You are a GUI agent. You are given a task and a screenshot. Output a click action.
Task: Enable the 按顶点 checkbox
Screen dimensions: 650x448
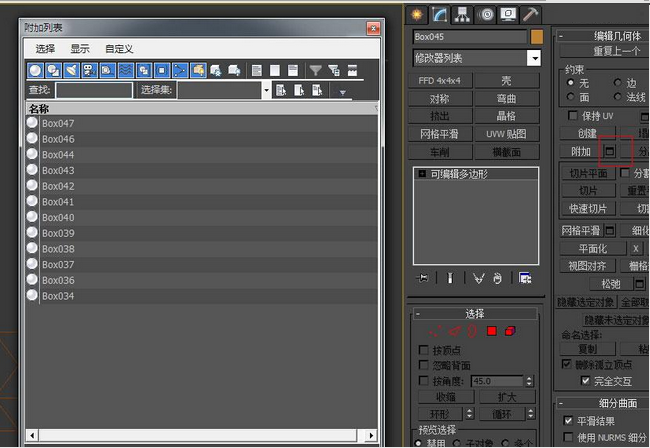coord(424,350)
